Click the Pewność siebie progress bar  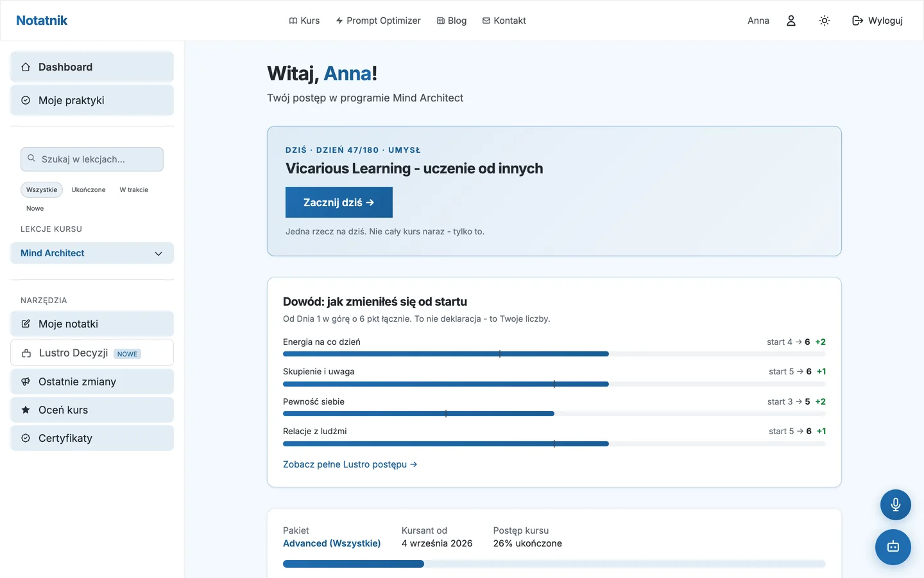coord(554,414)
